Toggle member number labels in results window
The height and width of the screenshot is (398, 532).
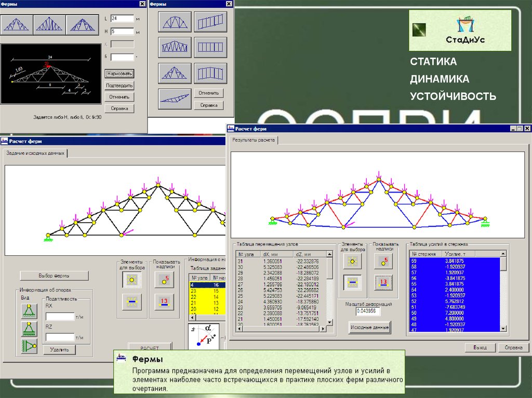tap(383, 282)
